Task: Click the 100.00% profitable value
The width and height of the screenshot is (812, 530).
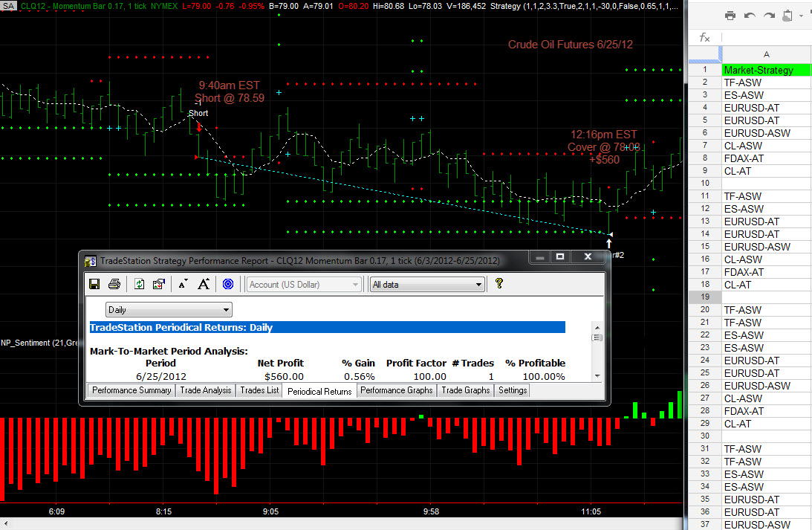Action: click(544, 377)
